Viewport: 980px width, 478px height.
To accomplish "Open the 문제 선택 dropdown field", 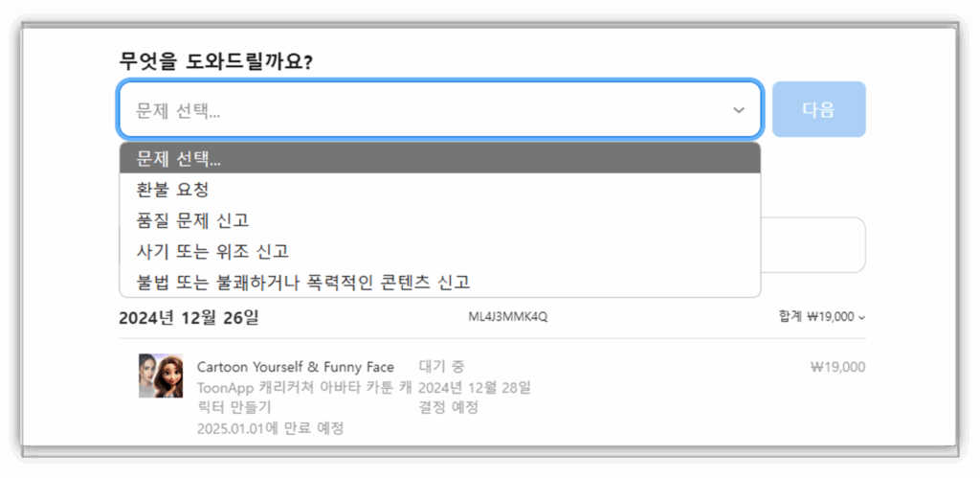I will tap(439, 109).
